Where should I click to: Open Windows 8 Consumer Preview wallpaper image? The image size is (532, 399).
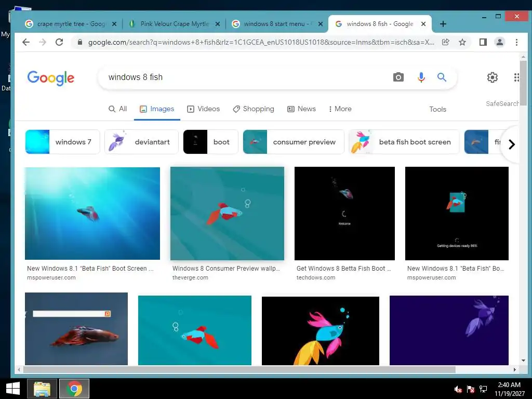click(227, 214)
